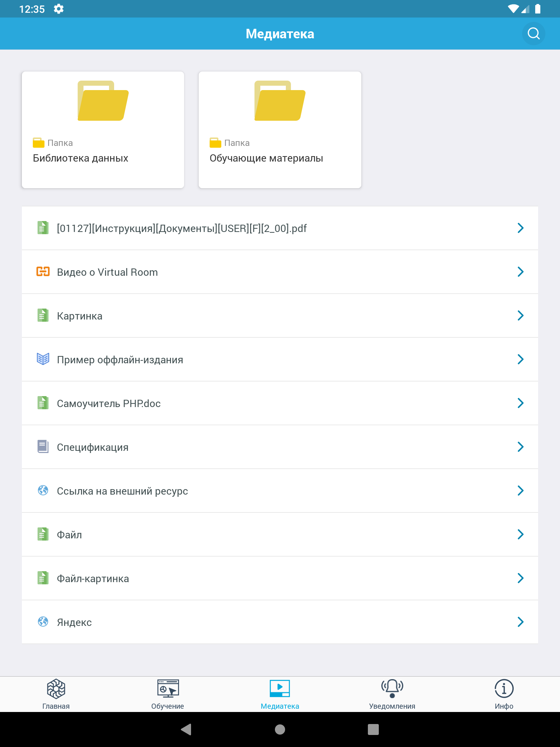Open Пример оффлайн-издания text
The image size is (560, 747).
[x=120, y=360]
